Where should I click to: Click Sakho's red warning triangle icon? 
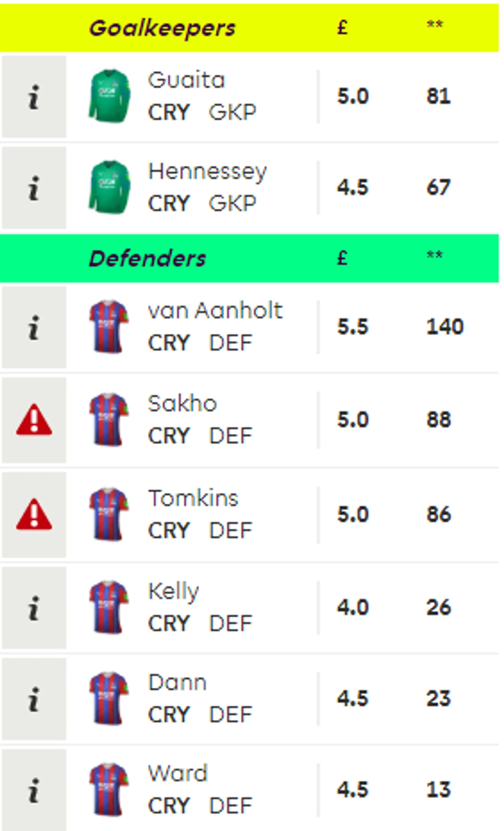(x=34, y=420)
